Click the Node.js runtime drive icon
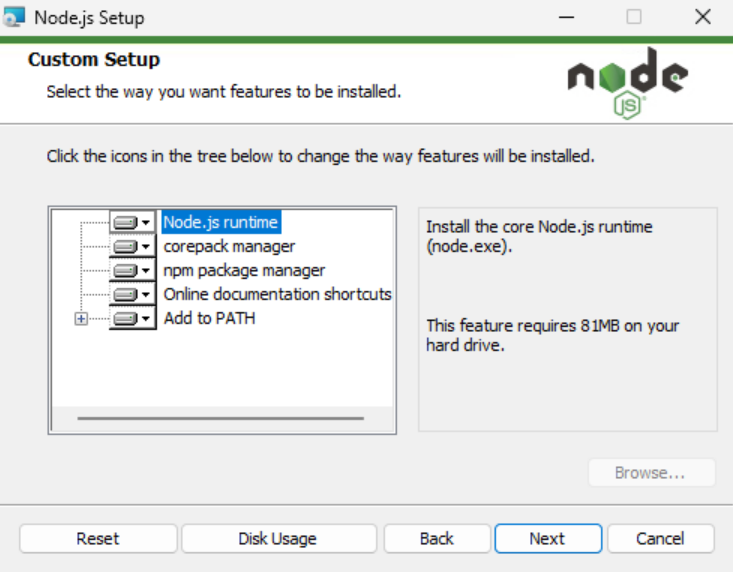The image size is (733, 572). pos(132,222)
